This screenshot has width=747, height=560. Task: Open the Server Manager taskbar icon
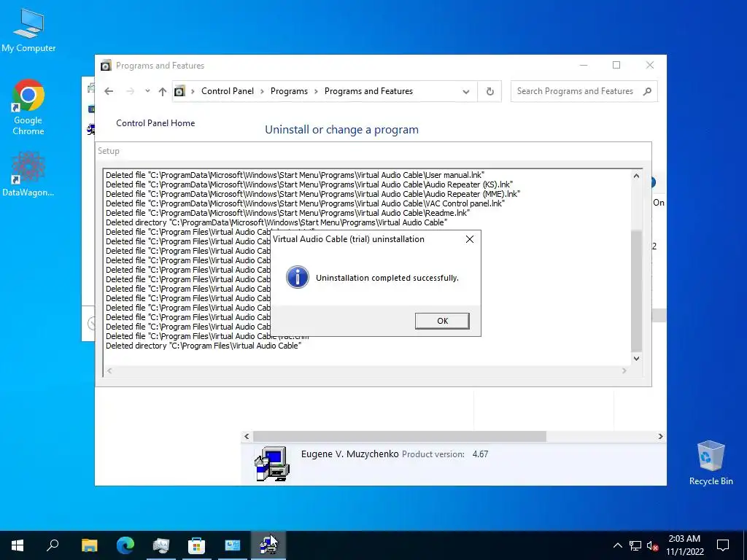click(161, 545)
